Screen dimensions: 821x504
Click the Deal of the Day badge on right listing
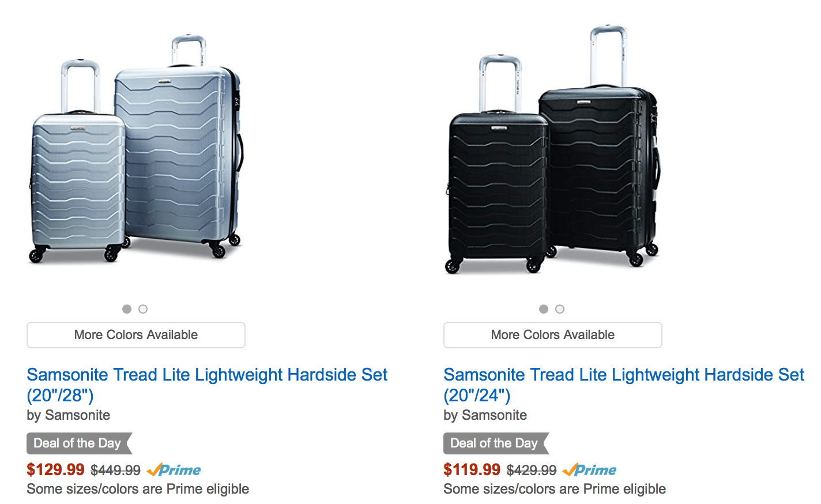click(x=492, y=443)
